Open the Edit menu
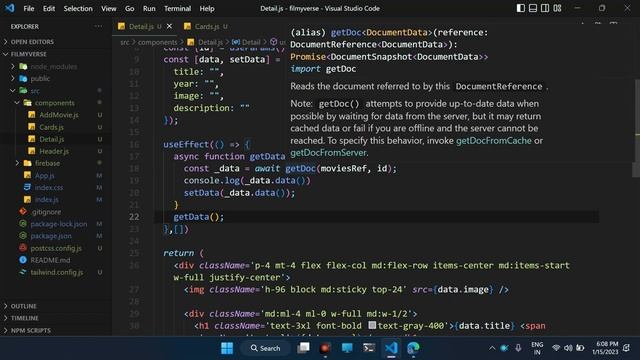This screenshot has height=360, width=640. (49, 8)
